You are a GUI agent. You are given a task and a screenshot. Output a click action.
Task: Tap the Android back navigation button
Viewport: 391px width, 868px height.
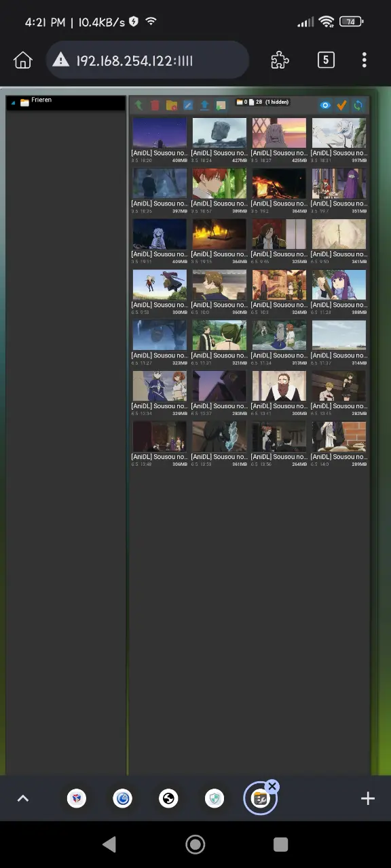pos(109,844)
